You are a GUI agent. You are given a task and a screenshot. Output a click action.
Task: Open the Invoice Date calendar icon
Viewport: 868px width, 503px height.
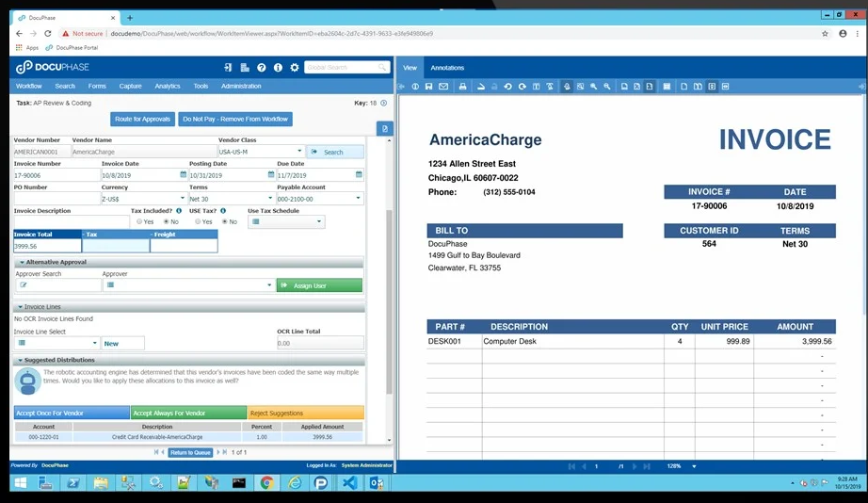[184, 174]
